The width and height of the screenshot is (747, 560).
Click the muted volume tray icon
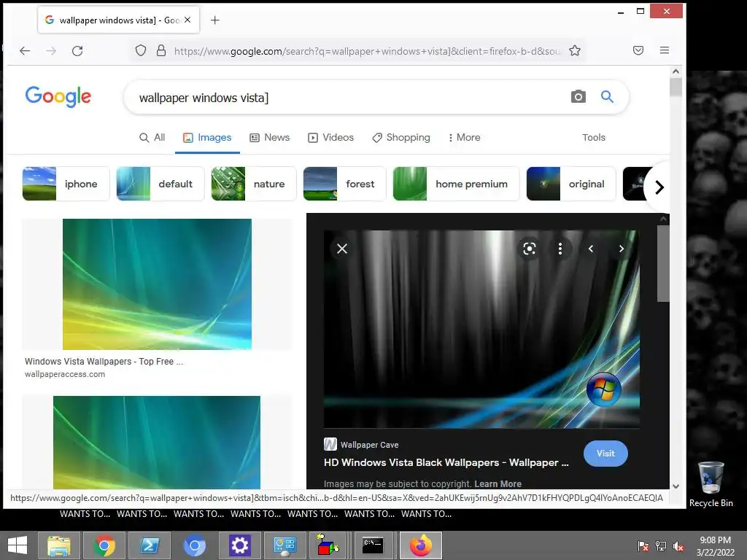(678, 545)
